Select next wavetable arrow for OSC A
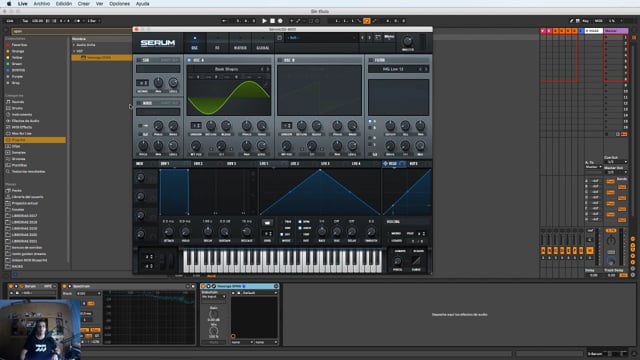Image resolution: width=640 pixels, height=360 pixels. [268, 69]
